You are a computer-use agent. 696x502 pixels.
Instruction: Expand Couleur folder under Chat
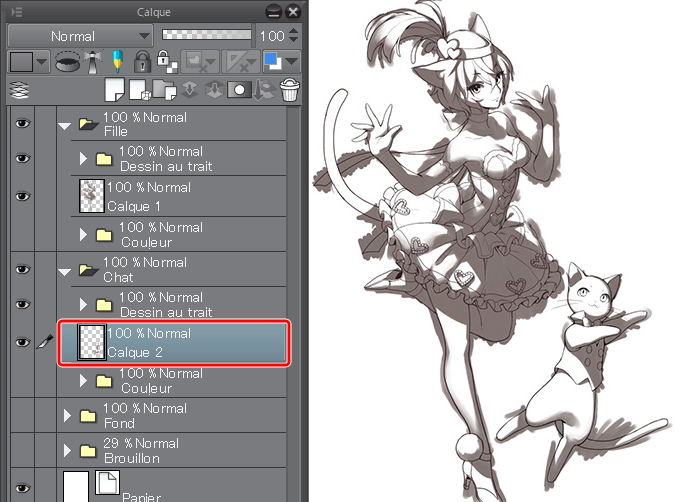[x=83, y=380]
